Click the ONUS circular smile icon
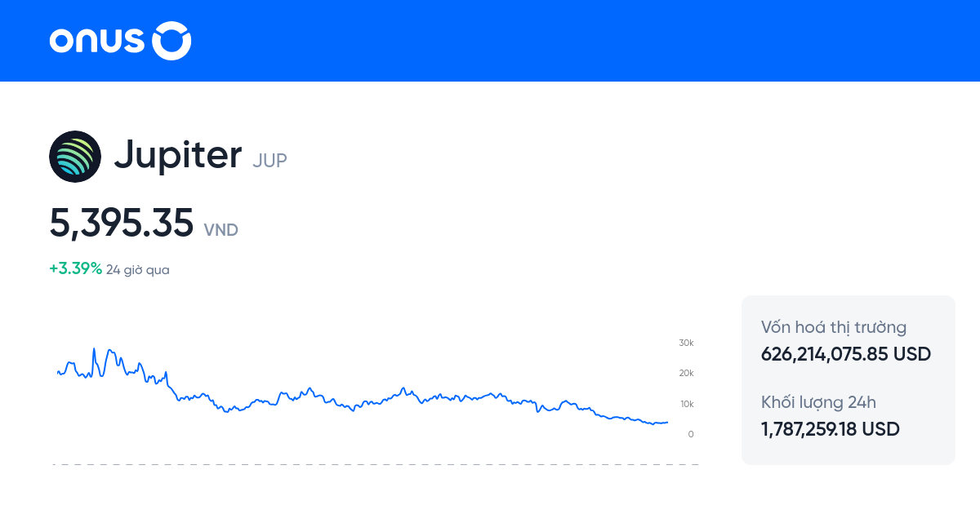Image resolution: width=980 pixels, height=514 pixels. pyautogui.click(x=171, y=41)
